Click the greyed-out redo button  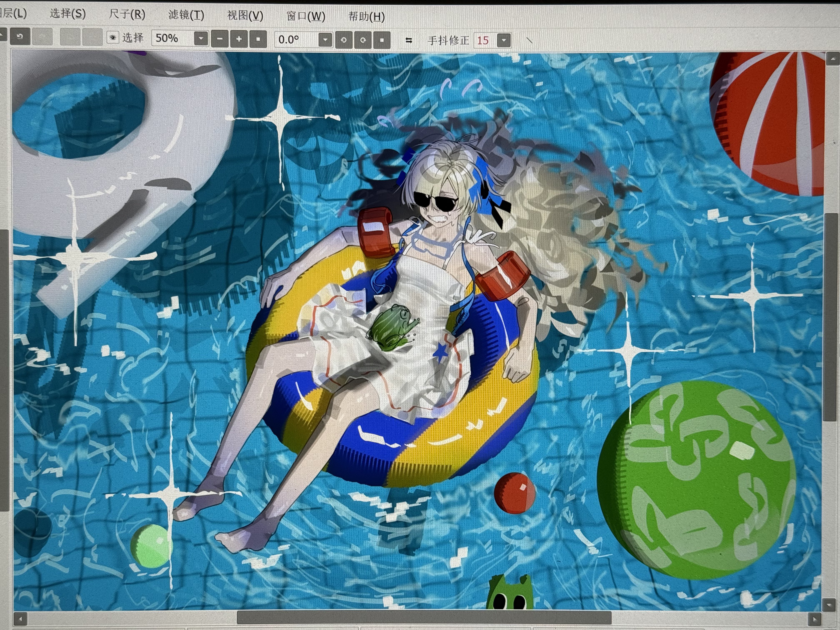pos(42,37)
